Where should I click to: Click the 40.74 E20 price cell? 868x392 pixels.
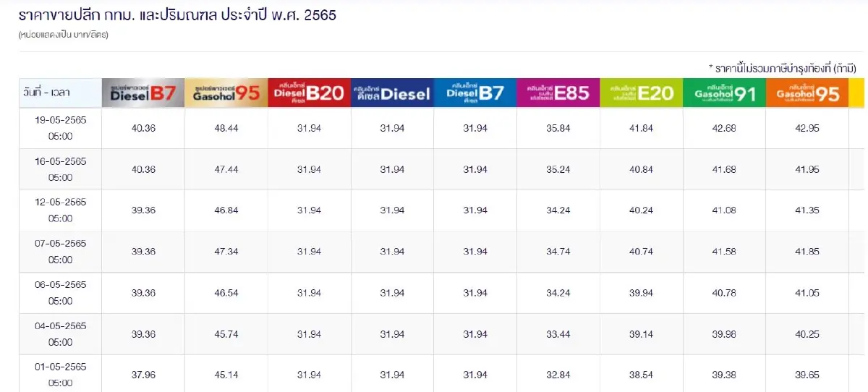point(642,252)
